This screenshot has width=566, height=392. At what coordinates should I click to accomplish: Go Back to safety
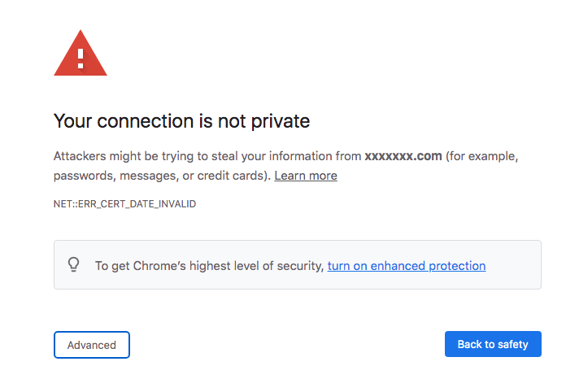tap(493, 344)
